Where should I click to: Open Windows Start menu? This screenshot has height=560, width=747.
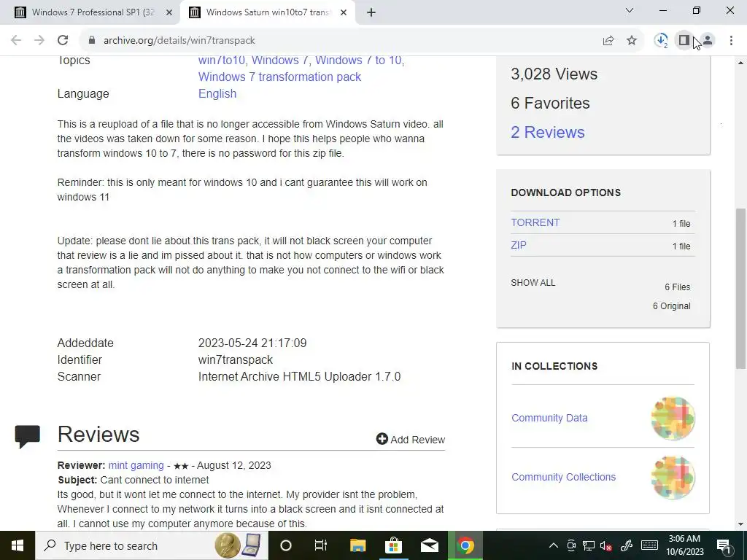pos(18,545)
